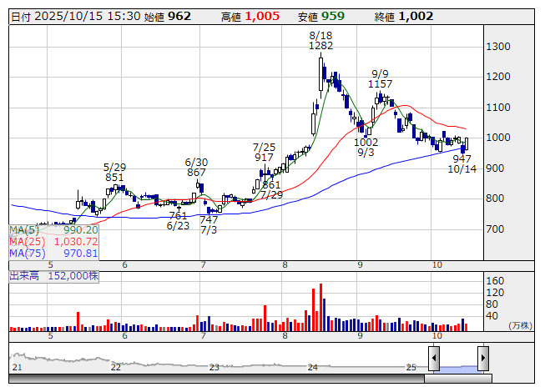The image size is (545, 392).
Task: Click the year 22 marker in overview timeline
Action: click(116, 367)
